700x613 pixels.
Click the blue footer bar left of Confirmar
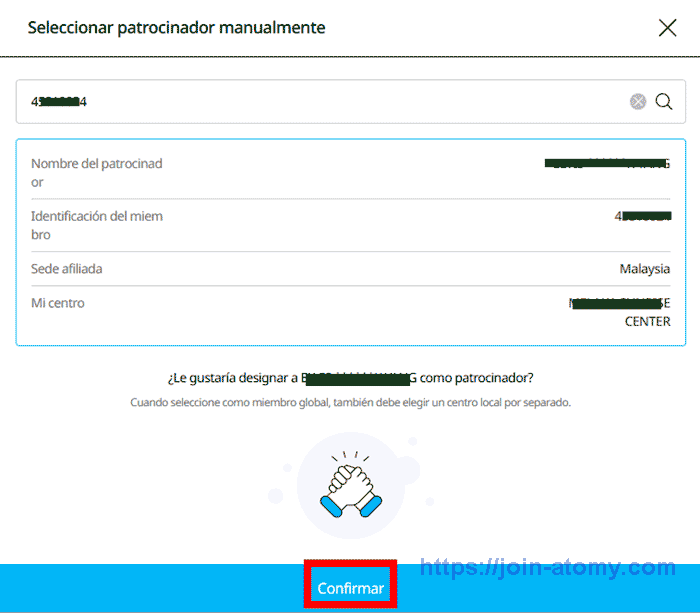[150, 588]
